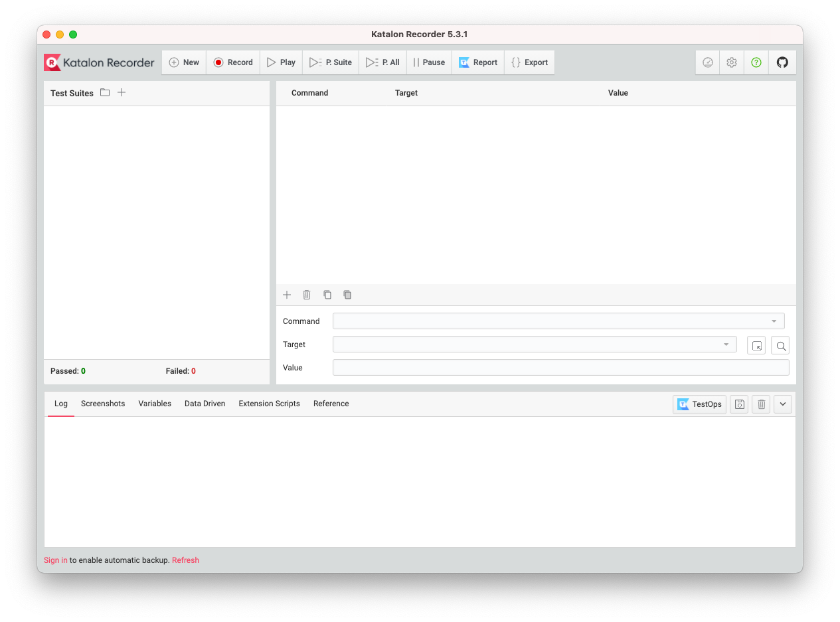This screenshot has width=840, height=622.
Task: Delete the selected command with trash icon
Action: [307, 295]
